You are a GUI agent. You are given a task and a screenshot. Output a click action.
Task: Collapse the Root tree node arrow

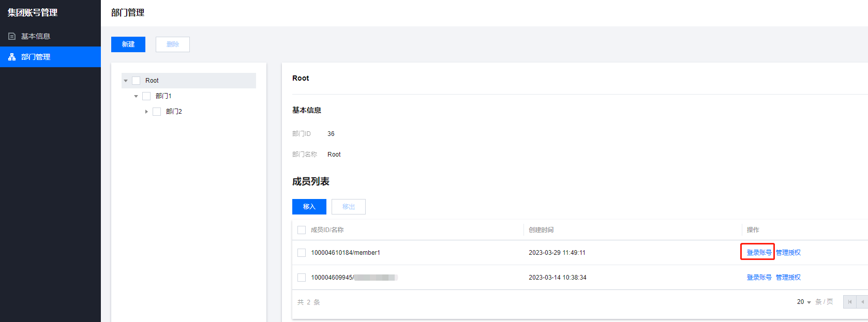coord(126,81)
